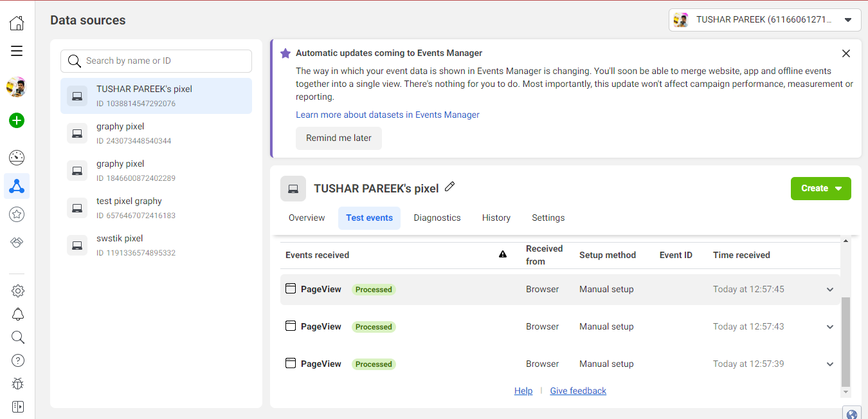Open Partner Integrations via the handshake icon
This screenshot has height=419, width=868.
[x=17, y=242]
